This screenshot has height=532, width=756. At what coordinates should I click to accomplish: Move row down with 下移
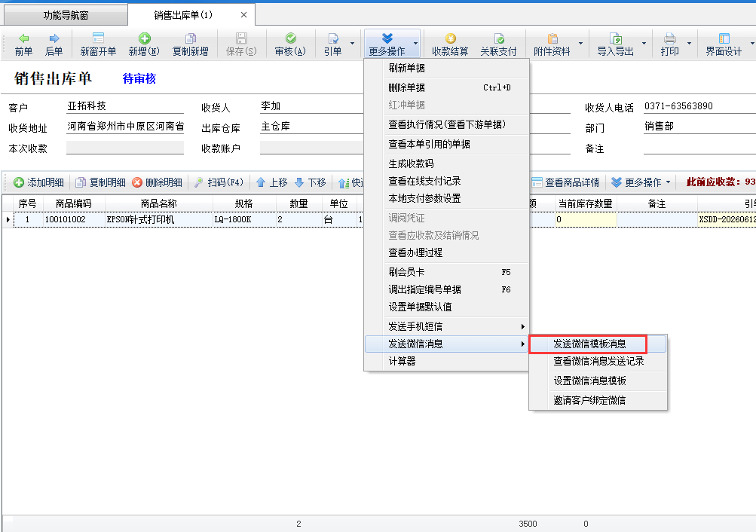311,182
